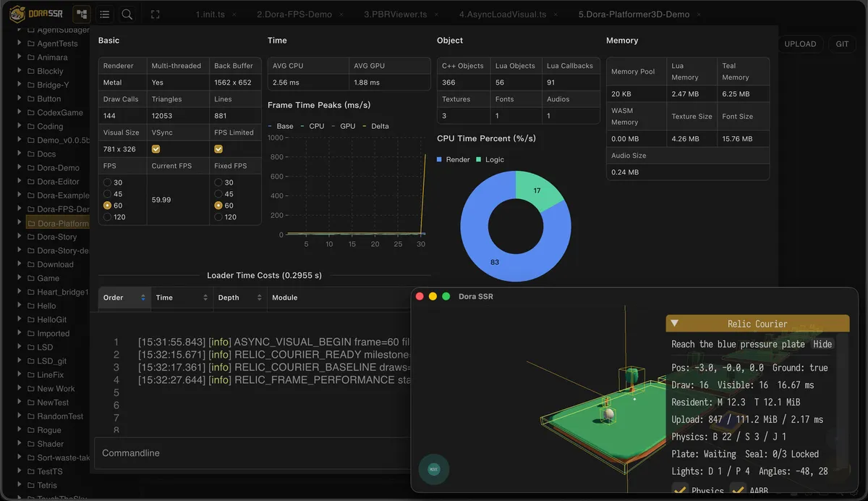
Task: Toggle the FPS Limited checkbox
Action: [x=218, y=149]
